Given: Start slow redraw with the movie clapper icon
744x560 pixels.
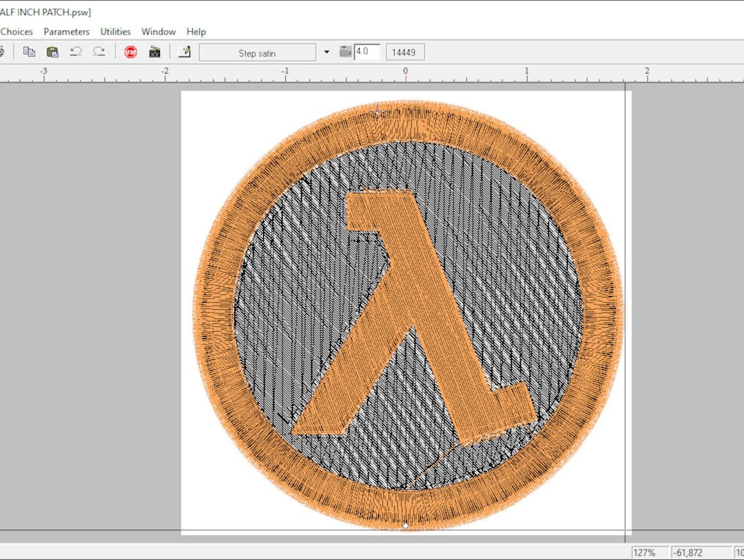Looking at the screenshot, I should [x=154, y=52].
